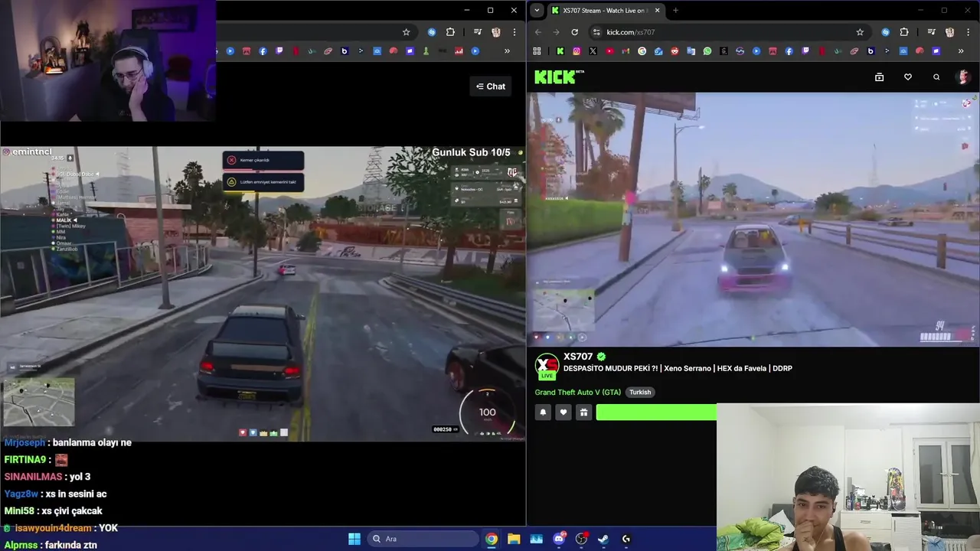Click Shazam extension in right browser window
The width and height of the screenshot is (980, 551).
point(885,32)
